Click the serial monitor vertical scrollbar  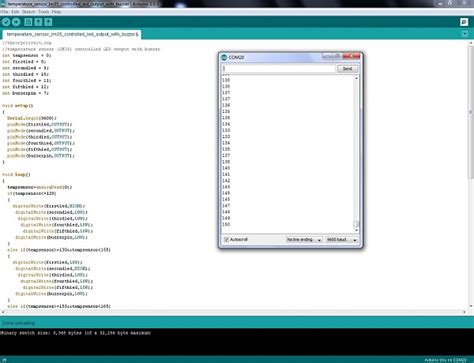click(x=356, y=154)
